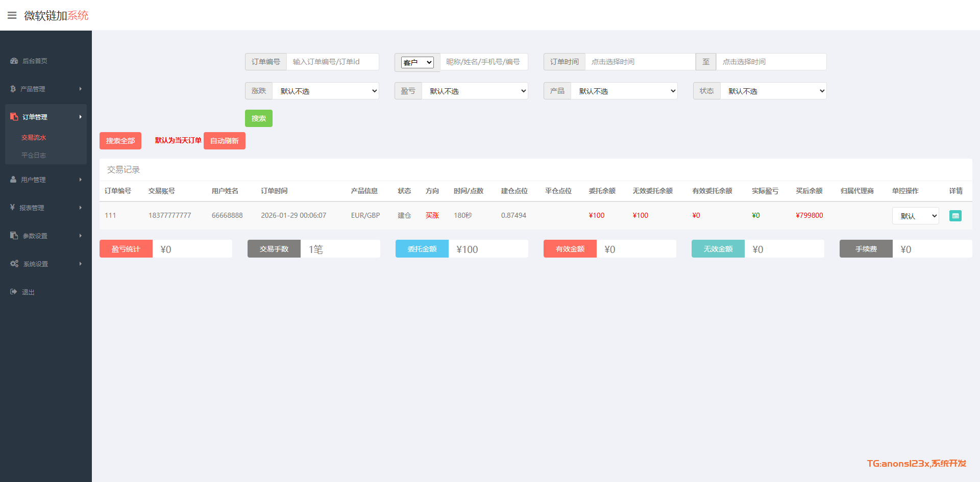980x482 pixels.
Task: Click the gears icon beside 系统设置
Action: 14,264
